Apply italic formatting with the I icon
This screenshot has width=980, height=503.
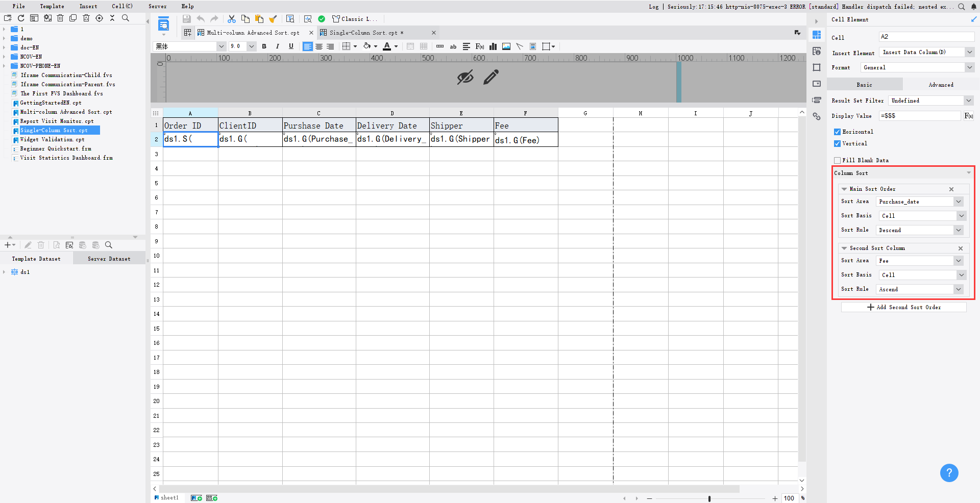(278, 46)
